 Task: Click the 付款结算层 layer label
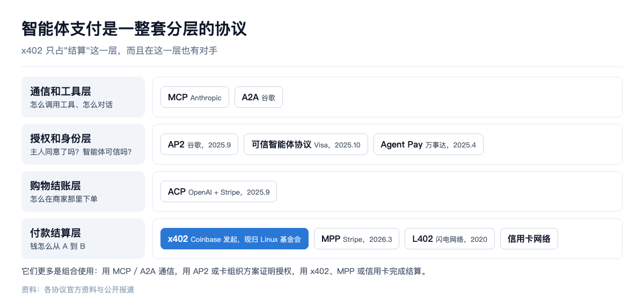tap(55, 233)
